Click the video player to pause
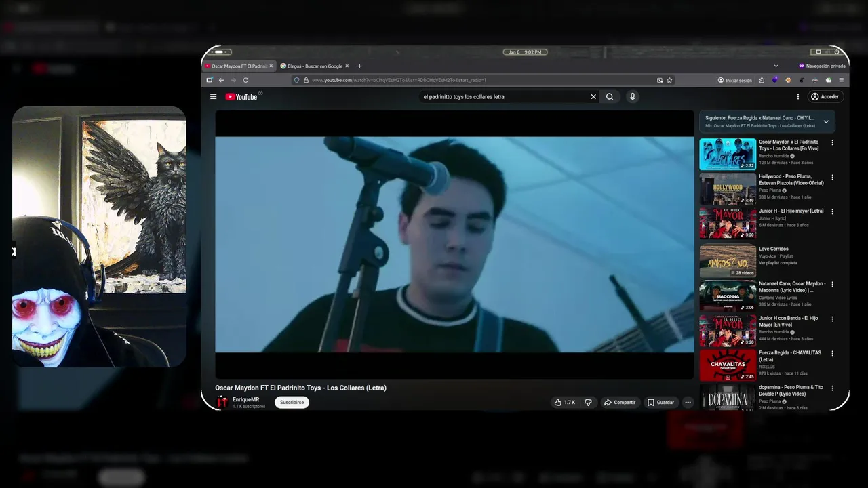The height and width of the screenshot is (488, 868). [454, 244]
